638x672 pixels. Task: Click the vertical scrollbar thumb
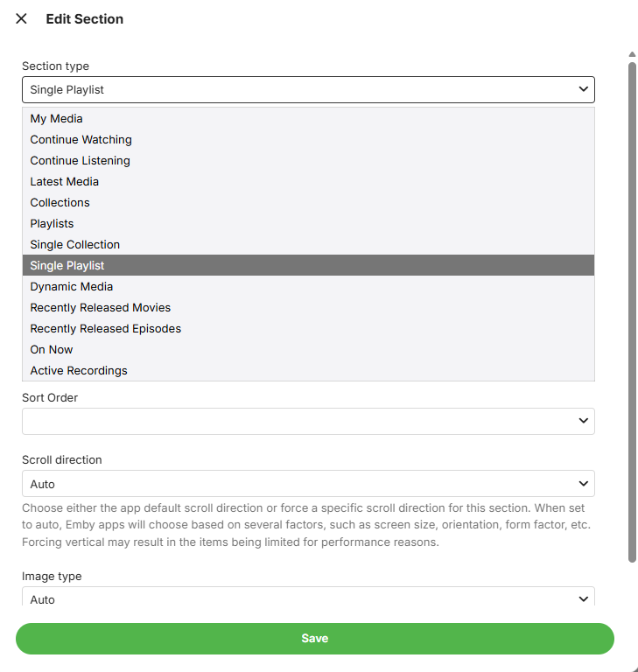[632, 306]
